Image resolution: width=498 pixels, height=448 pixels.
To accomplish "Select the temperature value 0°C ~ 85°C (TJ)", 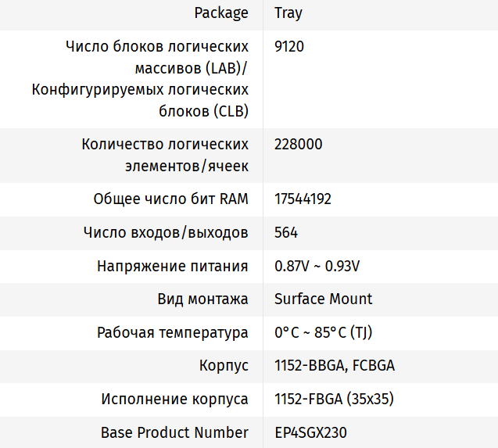I will pyautogui.click(x=324, y=332).
